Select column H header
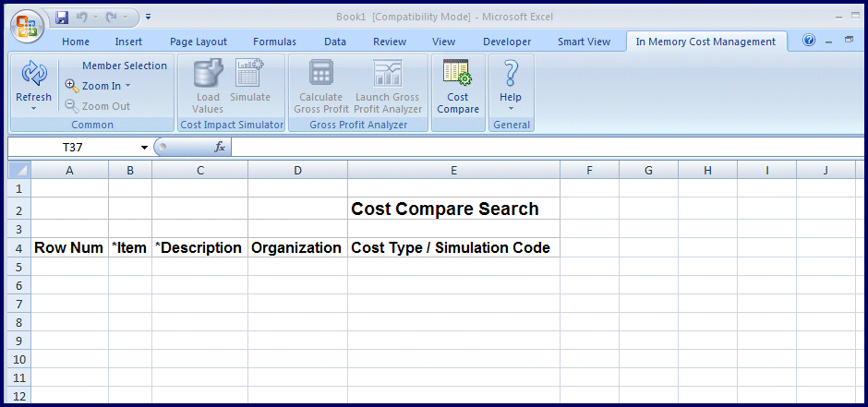The height and width of the screenshot is (407, 868). click(708, 171)
